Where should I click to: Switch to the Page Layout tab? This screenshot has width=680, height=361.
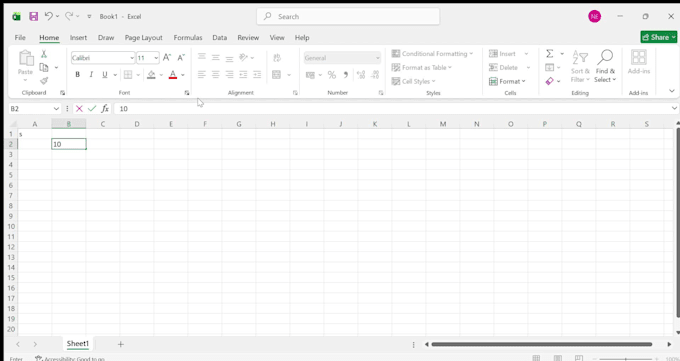coord(144,38)
